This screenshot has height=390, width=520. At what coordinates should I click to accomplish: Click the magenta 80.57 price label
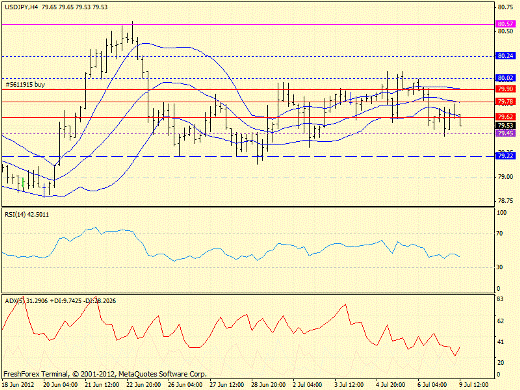click(505, 24)
